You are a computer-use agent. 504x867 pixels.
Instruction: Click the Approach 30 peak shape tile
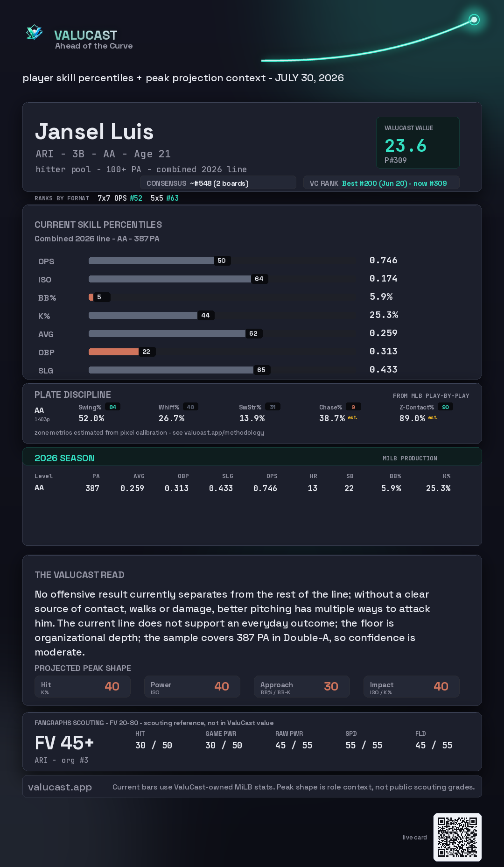pyautogui.click(x=302, y=686)
